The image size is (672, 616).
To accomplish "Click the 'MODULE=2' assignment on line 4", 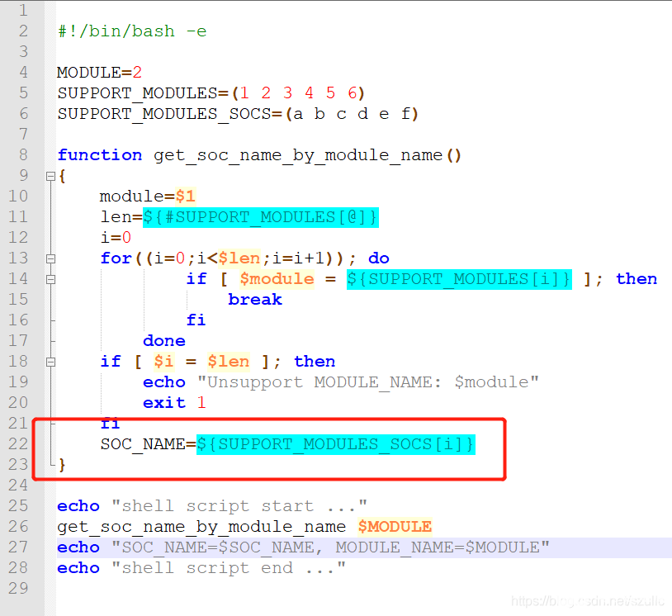I will pyautogui.click(x=99, y=73).
